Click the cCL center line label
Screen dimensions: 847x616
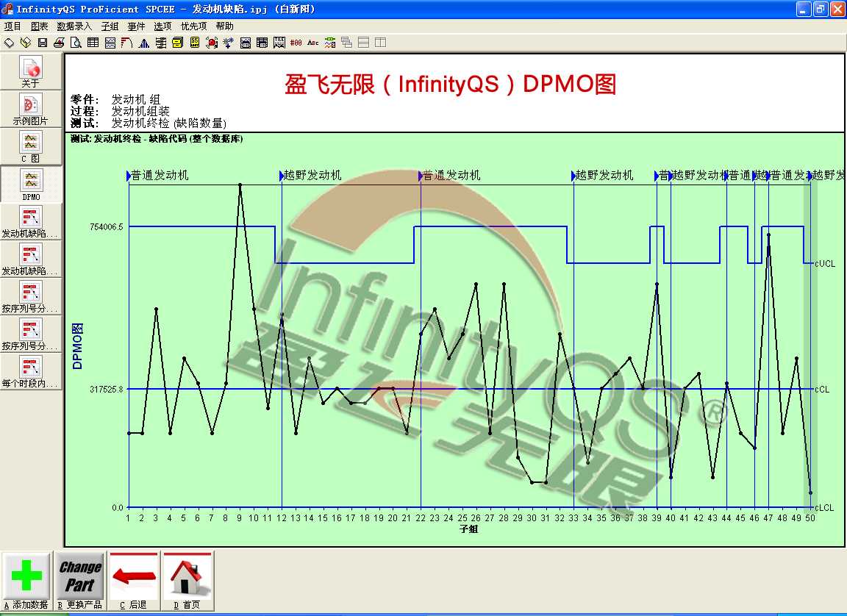pos(822,390)
